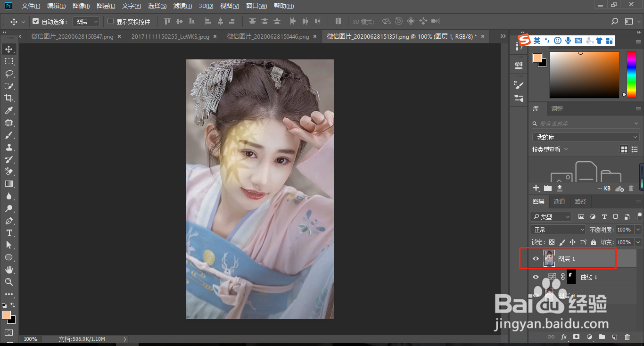The width and height of the screenshot is (644, 346).
Task: Click the foreground color swatch in toolbar
Action: 6,315
